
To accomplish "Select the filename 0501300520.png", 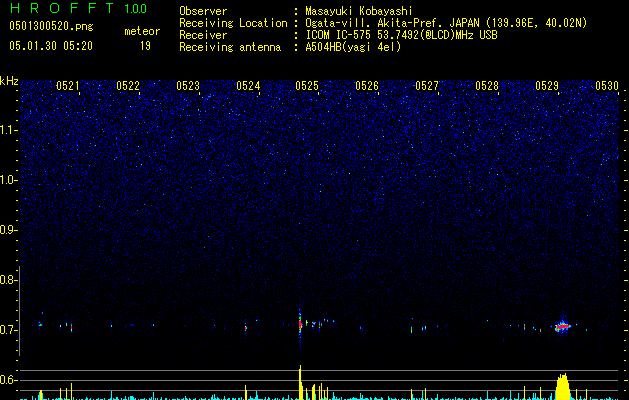I will click(51, 27).
